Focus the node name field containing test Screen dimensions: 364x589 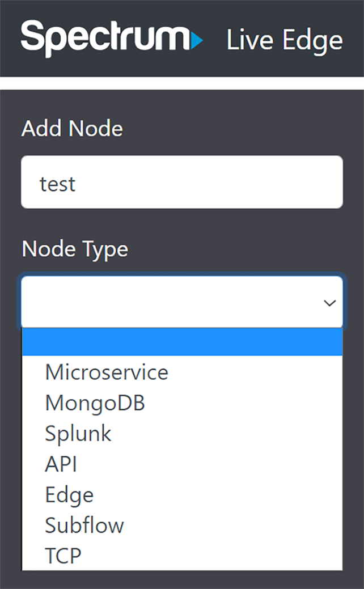tap(182, 182)
